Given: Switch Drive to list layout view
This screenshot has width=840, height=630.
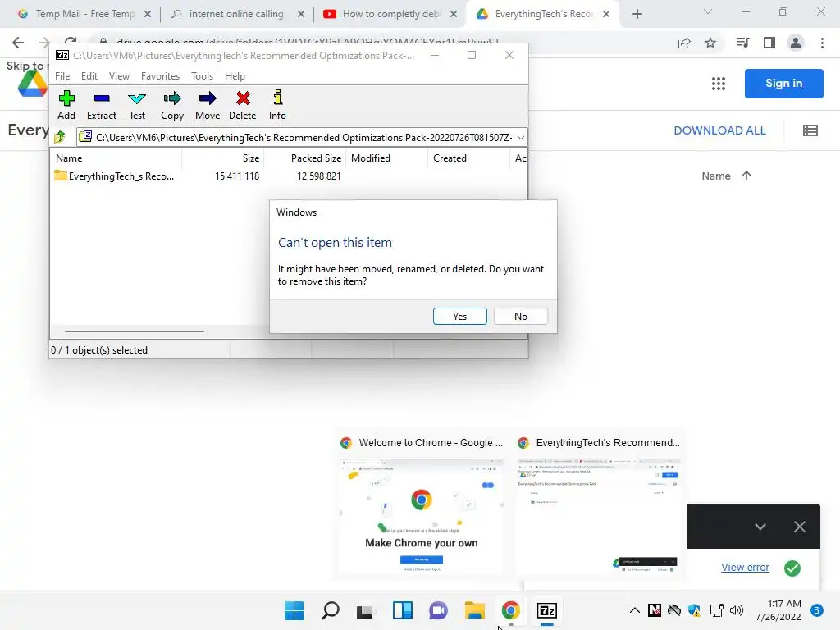Looking at the screenshot, I should tap(810, 130).
